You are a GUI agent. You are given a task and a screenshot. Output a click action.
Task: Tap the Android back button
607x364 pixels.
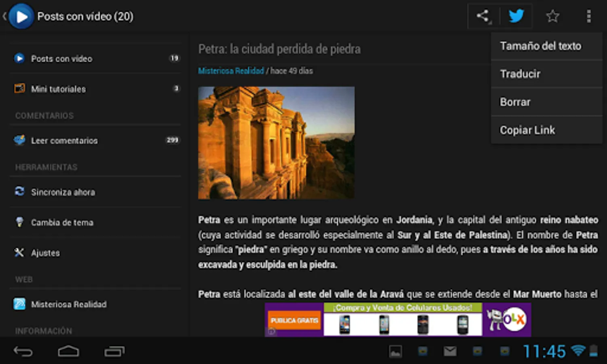pyautogui.click(x=23, y=351)
